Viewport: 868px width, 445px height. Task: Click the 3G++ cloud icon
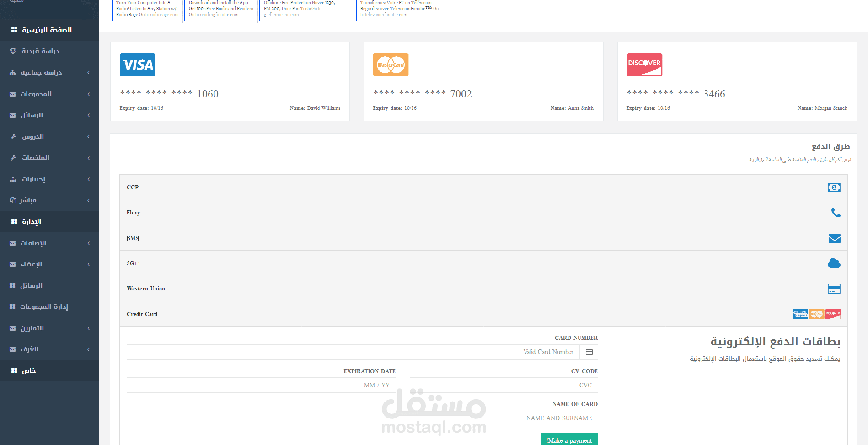pyautogui.click(x=834, y=263)
